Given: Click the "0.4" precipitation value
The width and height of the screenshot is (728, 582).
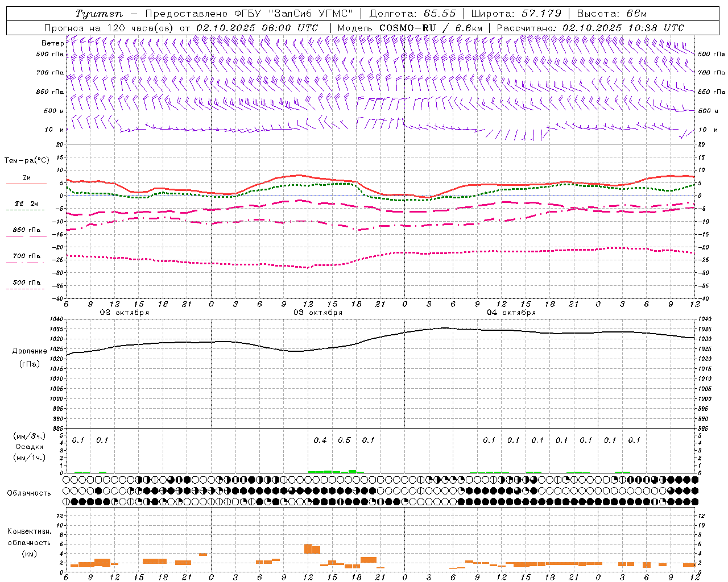Looking at the screenshot, I should 320,440.
